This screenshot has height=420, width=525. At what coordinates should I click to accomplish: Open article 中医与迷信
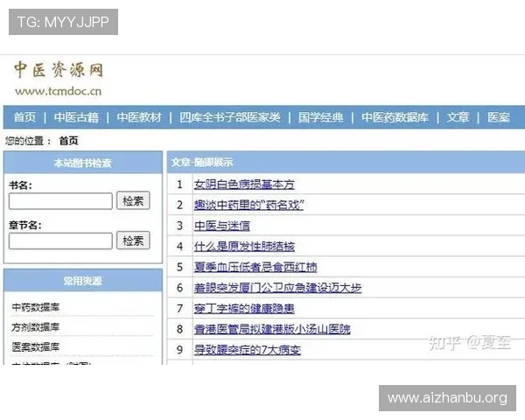click(x=222, y=226)
